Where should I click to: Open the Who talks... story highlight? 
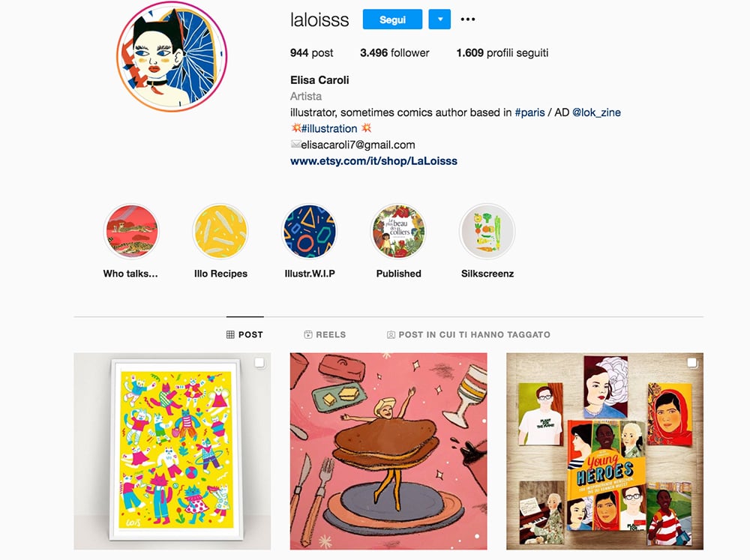[131, 232]
